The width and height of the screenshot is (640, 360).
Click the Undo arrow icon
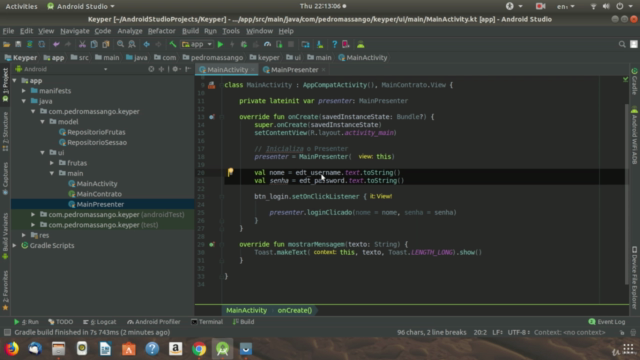coord(56,44)
